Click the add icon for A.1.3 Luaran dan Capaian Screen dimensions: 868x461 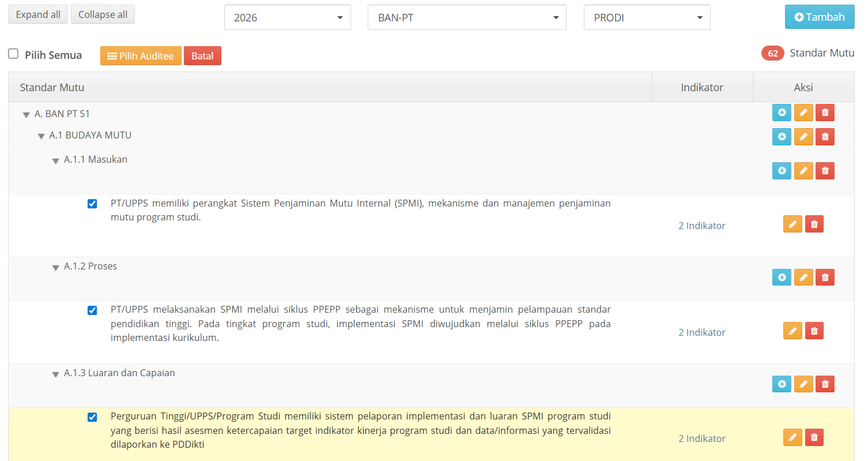[x=782, y=384]
